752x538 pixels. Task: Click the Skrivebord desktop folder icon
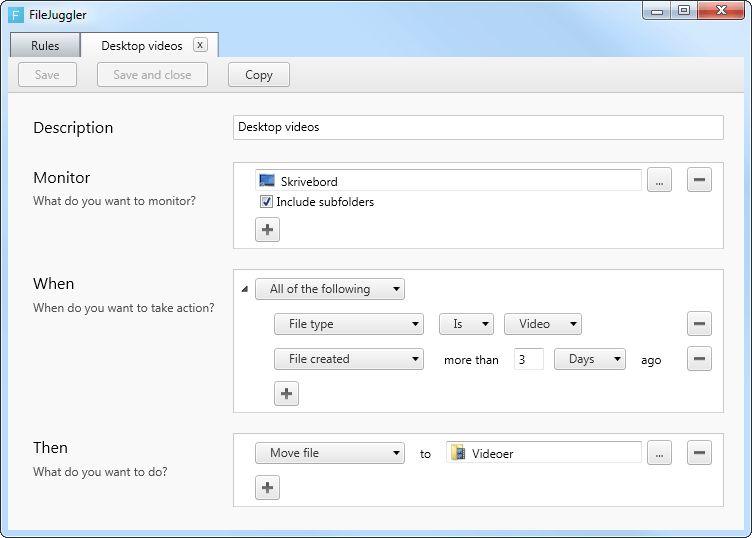(267, 180)
